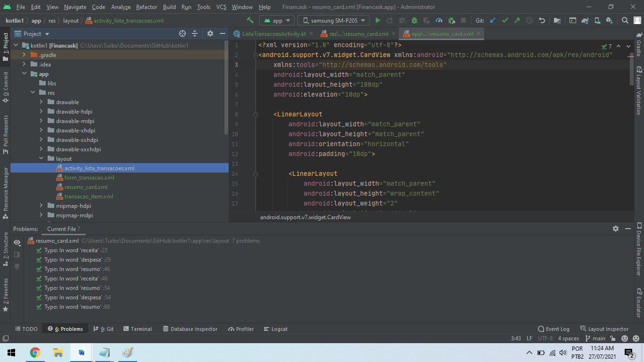Open Resource Manager side tab
This screenshot has width=644, height=362.
pos(5,192)
